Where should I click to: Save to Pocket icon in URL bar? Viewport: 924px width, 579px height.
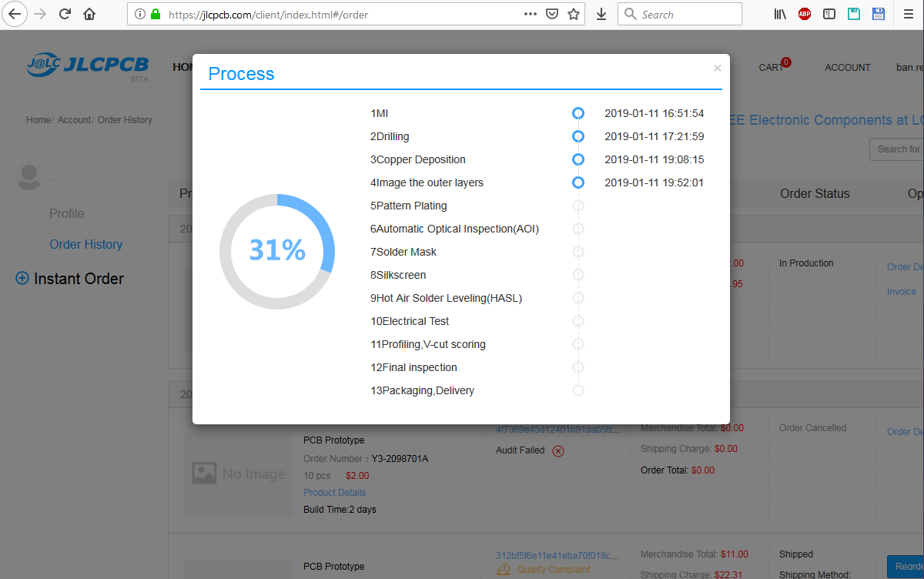551,14
